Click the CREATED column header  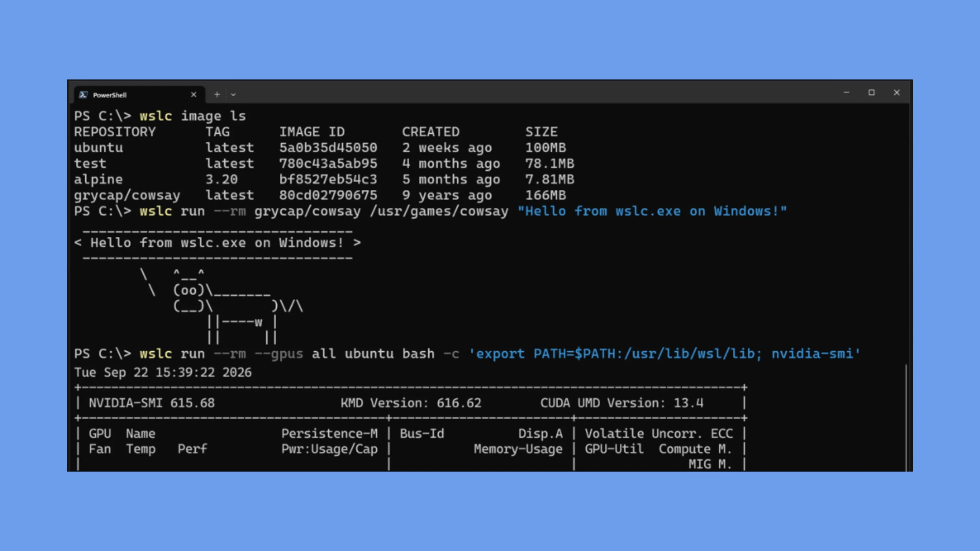point(431,132)
